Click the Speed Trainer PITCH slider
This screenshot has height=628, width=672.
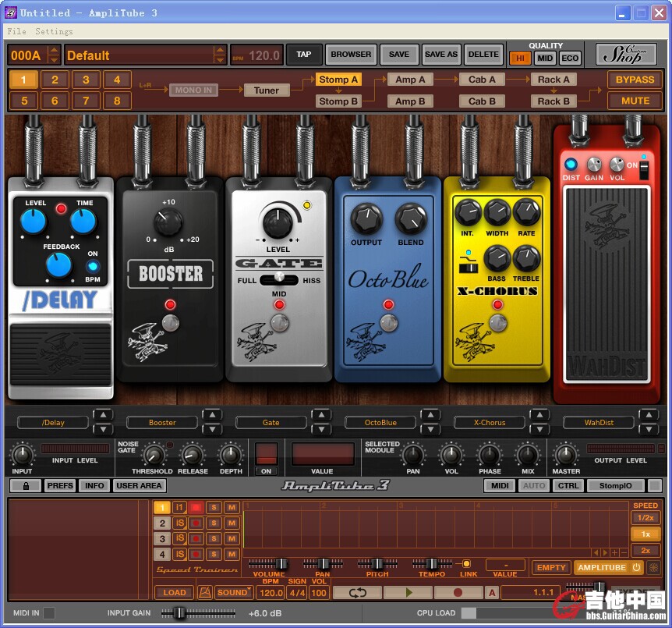(x=377, y=563)
